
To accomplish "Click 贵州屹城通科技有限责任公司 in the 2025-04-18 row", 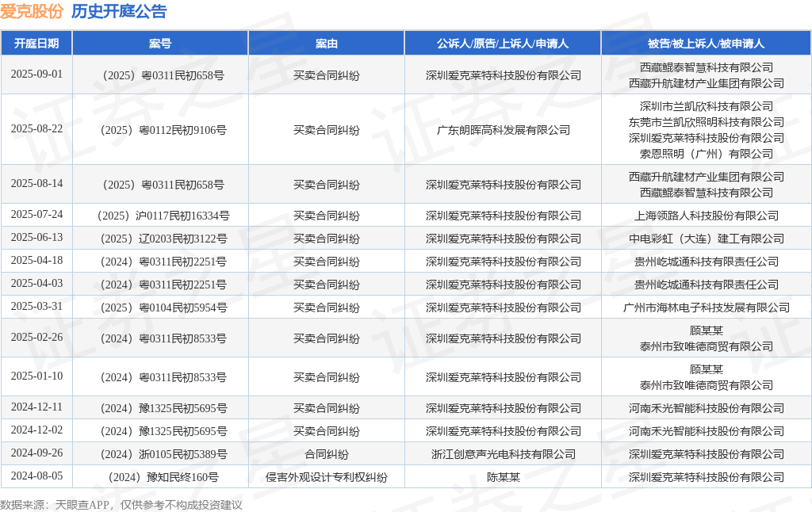I will point(707,262).
